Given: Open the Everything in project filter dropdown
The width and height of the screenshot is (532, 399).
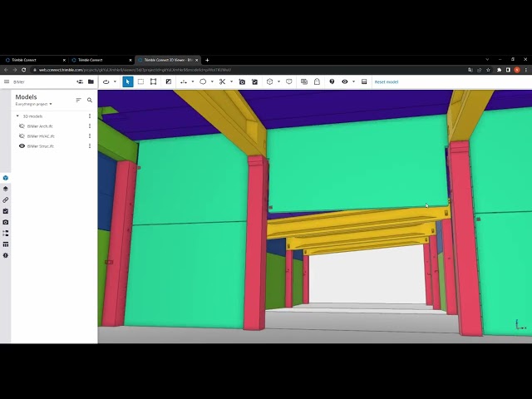Looking at the screenshot, I should point(33,104).
